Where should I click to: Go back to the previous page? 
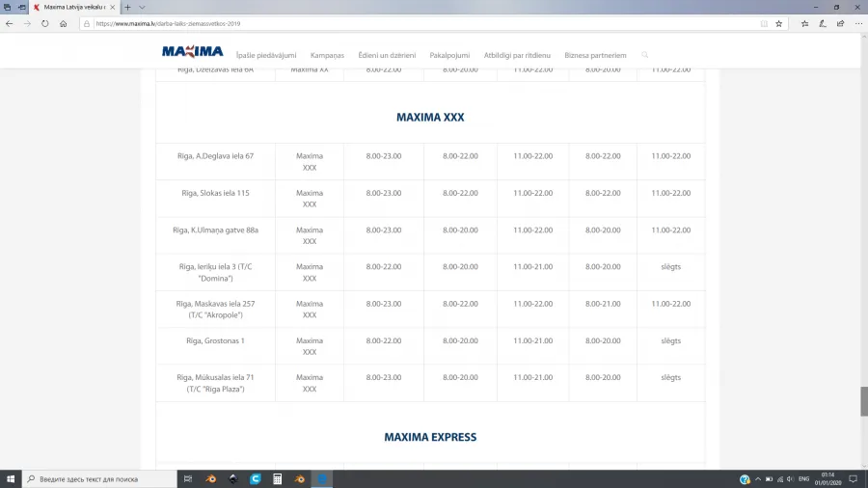click(9, 24)
